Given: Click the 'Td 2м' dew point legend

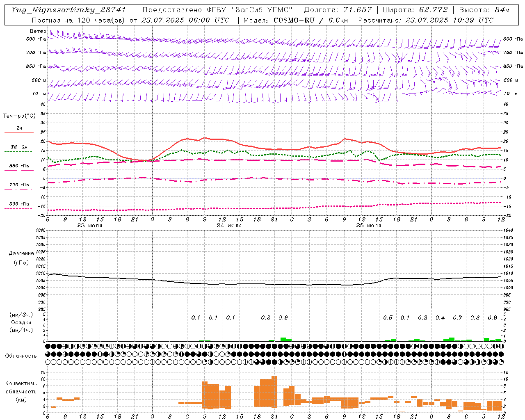Looking at the screenshot, I should (x=19, y=147).
